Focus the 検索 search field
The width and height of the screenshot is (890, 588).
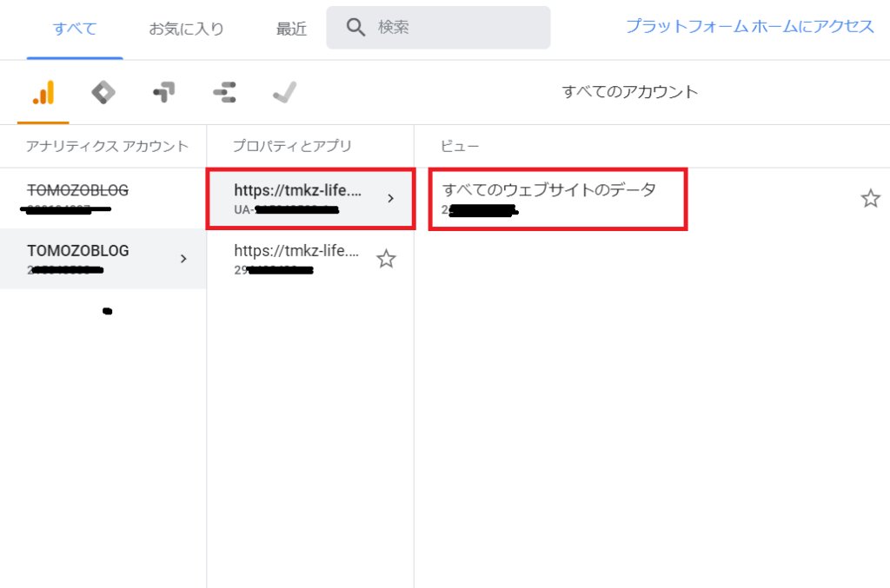coord(438,27)
